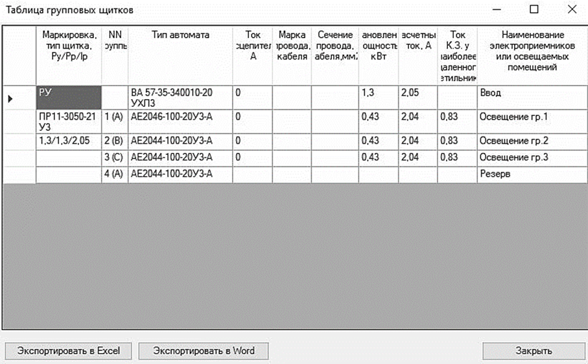The height and width of the screenshot is (364, 588).
Task: Click the Резерв cell
Action: (532, 174)
